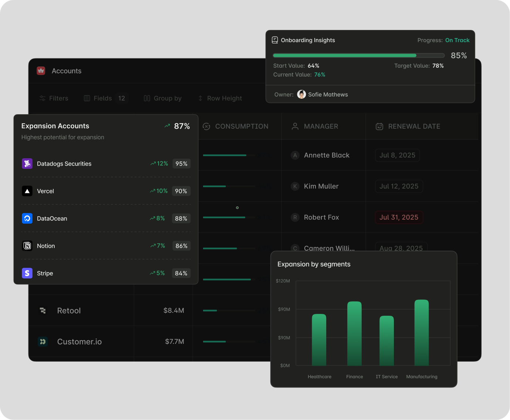Click the Datadogs Securities logo icon

tap(27, 163)
